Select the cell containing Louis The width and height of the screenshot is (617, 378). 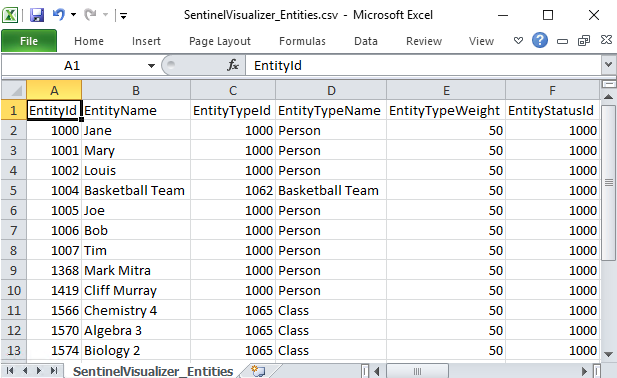pyautogui.click(x=136, y=171)
